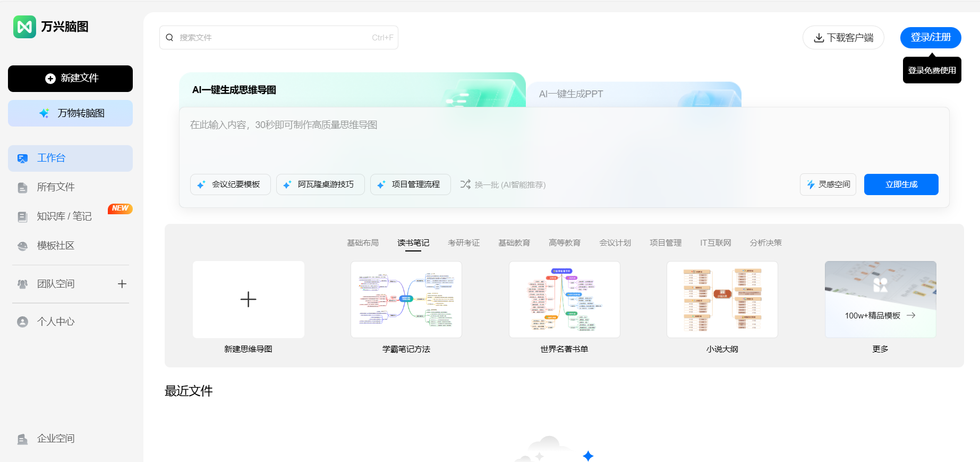Click the Wondershare EdrawMind logo icon

tap(24, 27)
